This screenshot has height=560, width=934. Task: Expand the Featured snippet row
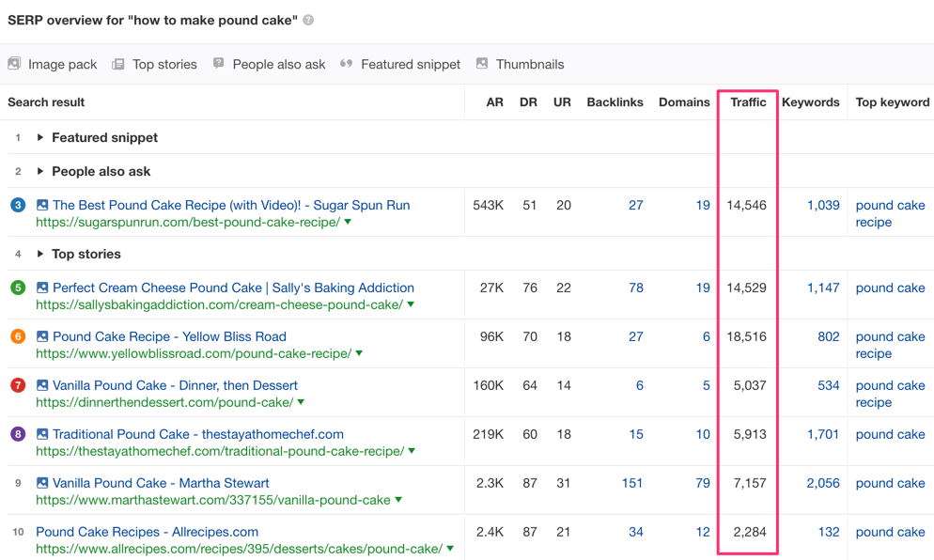40,137
